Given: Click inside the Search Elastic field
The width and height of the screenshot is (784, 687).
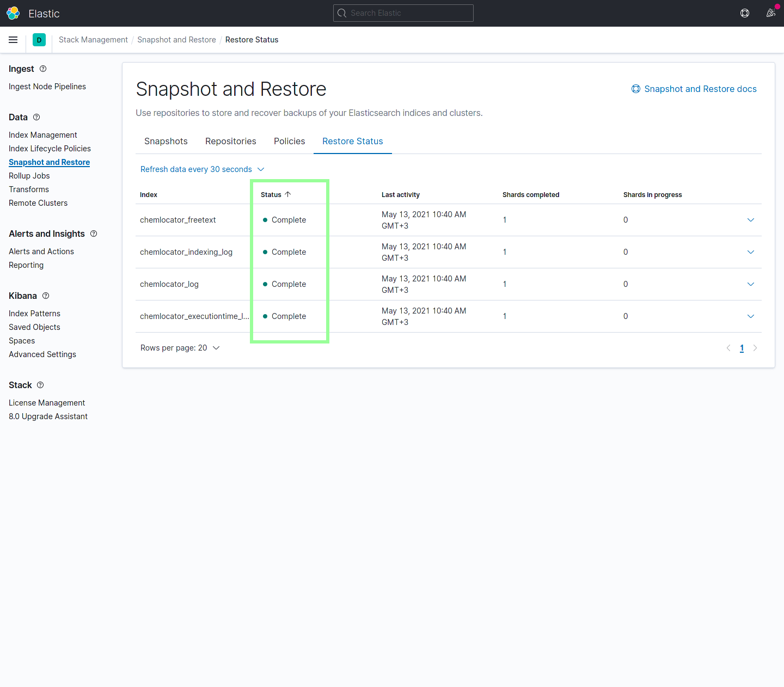Looking at the screenshot, I should (x=403, y=13).
